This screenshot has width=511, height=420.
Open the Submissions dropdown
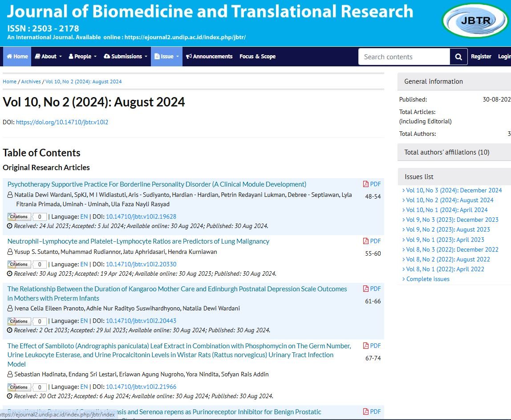(126, 57)
